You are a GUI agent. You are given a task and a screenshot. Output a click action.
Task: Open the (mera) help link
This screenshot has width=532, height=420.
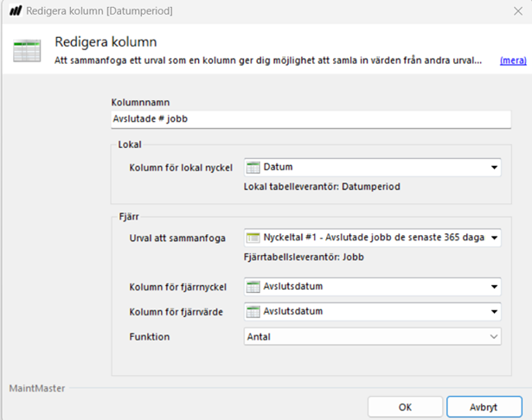[x=512, y=60]
